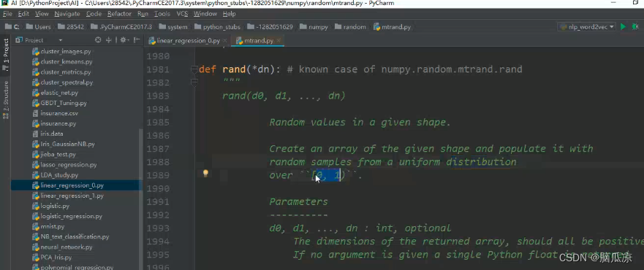Toggle the docstring fold marker on line 1982
The height and width of the screenshot is (270, 644).
(x=194, y=82)
